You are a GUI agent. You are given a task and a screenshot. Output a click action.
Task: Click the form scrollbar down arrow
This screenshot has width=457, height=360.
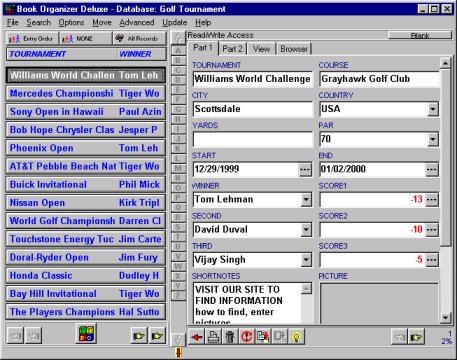446,318
